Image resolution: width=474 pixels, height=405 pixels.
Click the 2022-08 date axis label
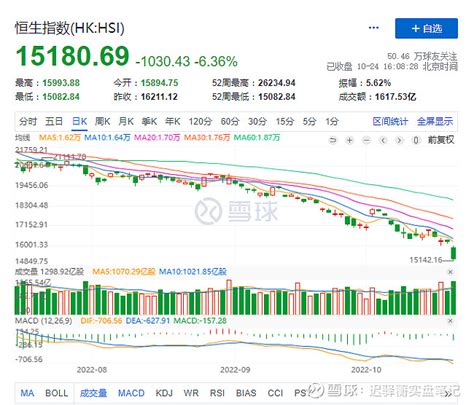coord(92,370)
